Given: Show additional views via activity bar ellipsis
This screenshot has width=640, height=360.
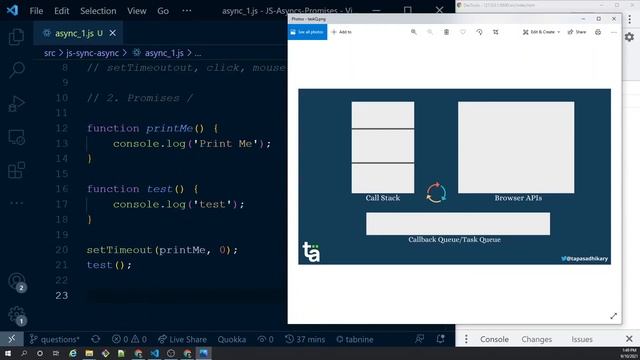Looking at the screenshot, I should pyautogui.click(x=16, y=203).
